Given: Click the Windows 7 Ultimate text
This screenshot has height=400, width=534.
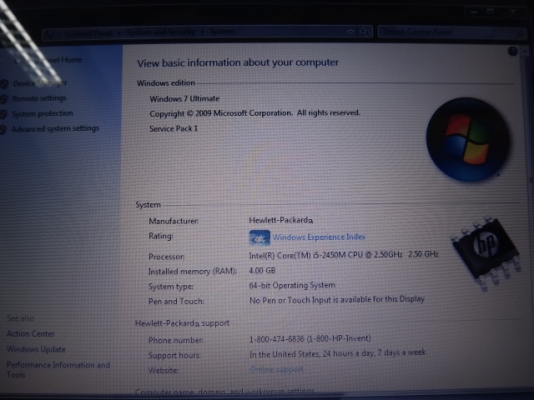Looking at the screenshot, I should tap(185, 99).
